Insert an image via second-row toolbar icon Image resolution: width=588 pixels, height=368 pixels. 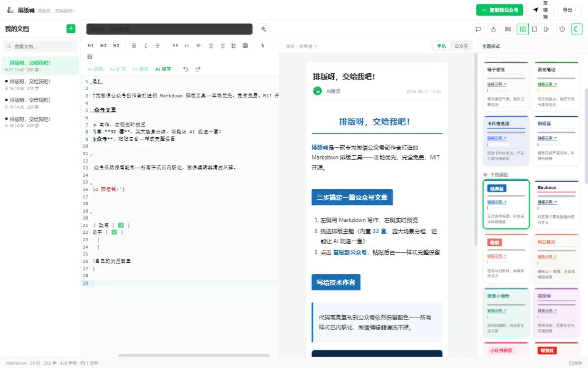coord(90,57)
